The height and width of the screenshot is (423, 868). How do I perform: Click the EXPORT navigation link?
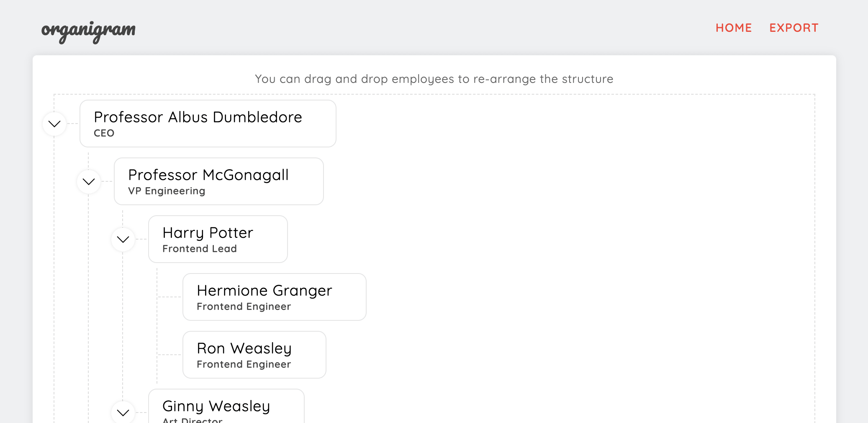coord(794,28)
